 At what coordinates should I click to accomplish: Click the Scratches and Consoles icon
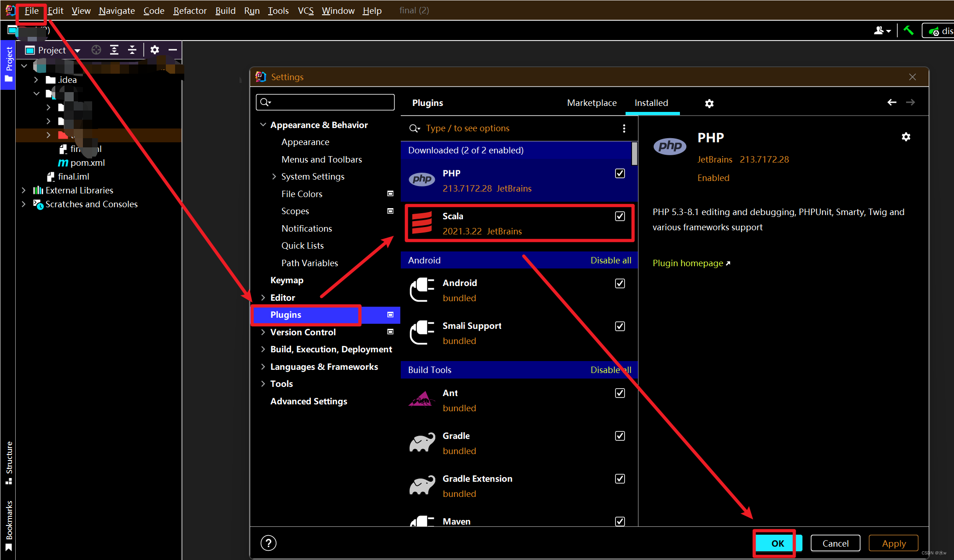click(38, 204)
